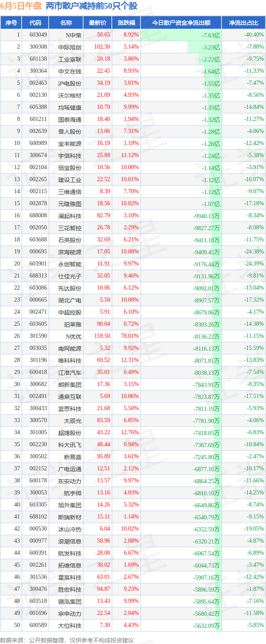
Task: Click stock name 中文在线
Action: pos(70,71)
